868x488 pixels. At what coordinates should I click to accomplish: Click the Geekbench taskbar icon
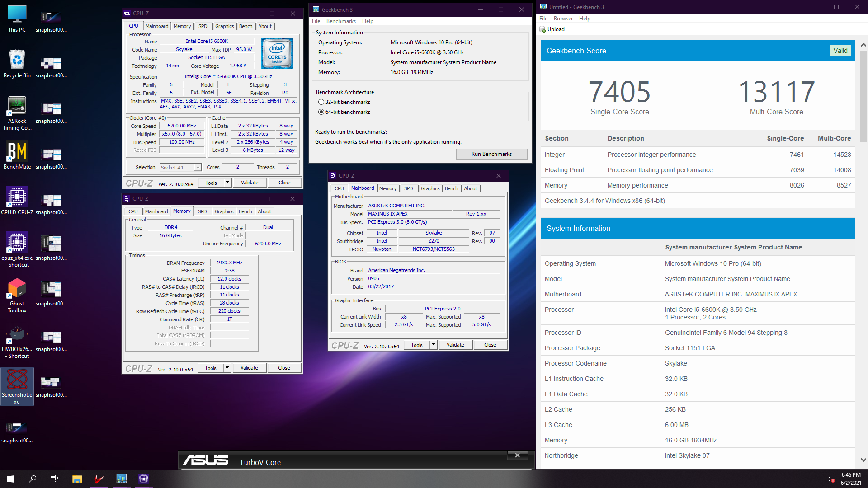[x=122, y=479]
